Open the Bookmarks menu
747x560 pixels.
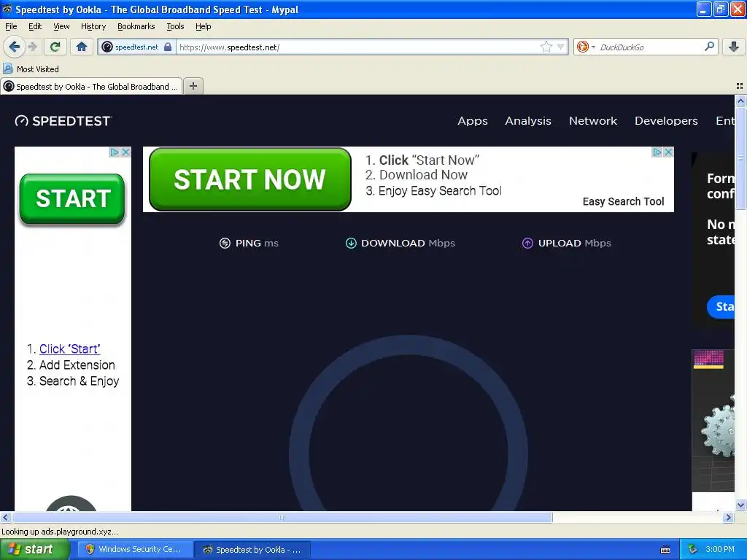click(x=136, y=26)
